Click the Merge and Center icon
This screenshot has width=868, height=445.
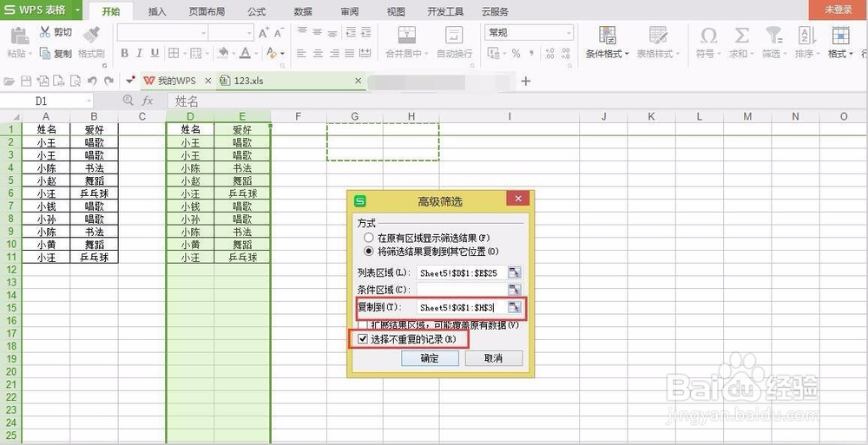(x=407, y=35)
